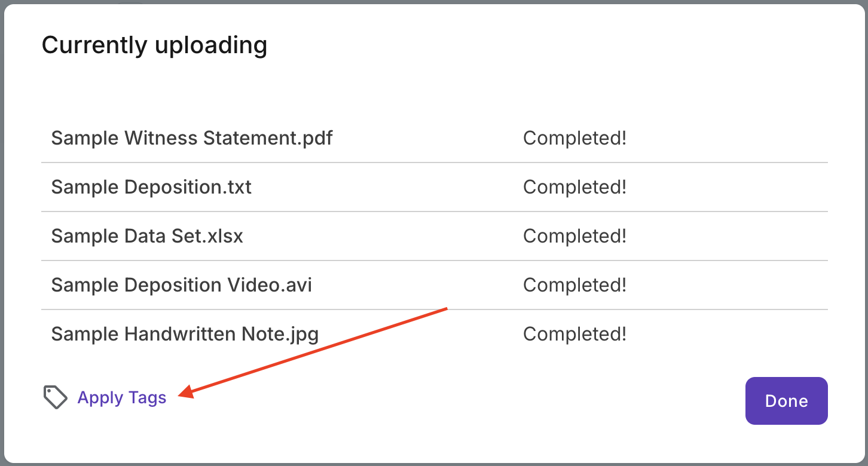Click the Completed! status for Data Set.xlsx

[x=574, y=237]
